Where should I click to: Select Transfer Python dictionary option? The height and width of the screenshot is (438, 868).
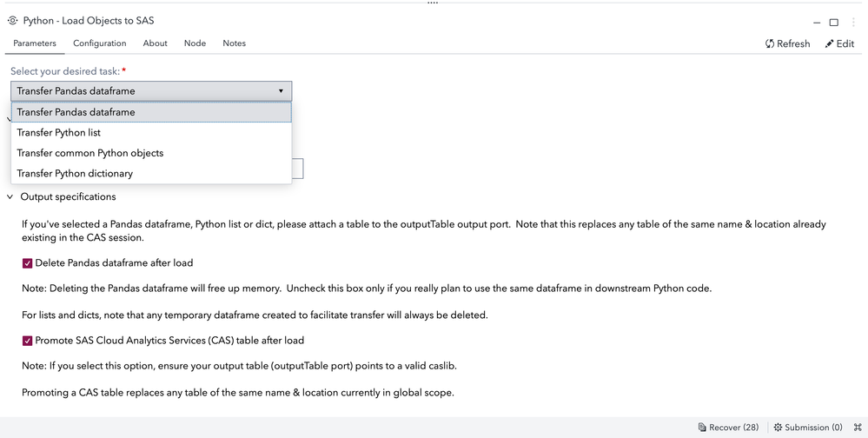(75, 174)
